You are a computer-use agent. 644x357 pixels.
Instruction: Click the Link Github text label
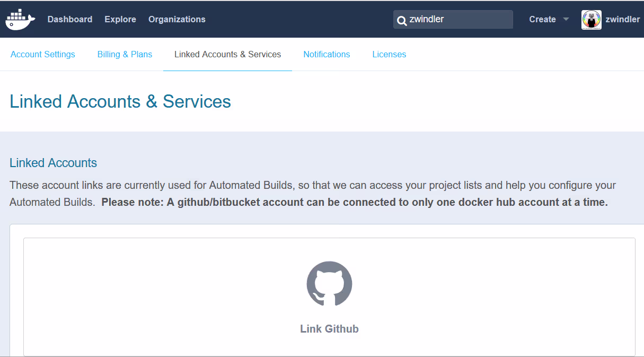click(329, 329)
